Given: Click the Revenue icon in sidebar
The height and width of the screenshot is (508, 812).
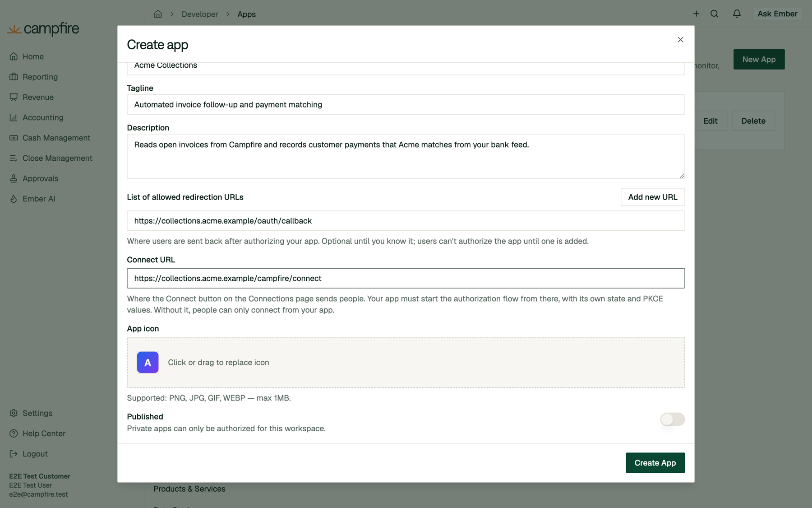Looking at the screenshot, I should click(x=14, y=97).
